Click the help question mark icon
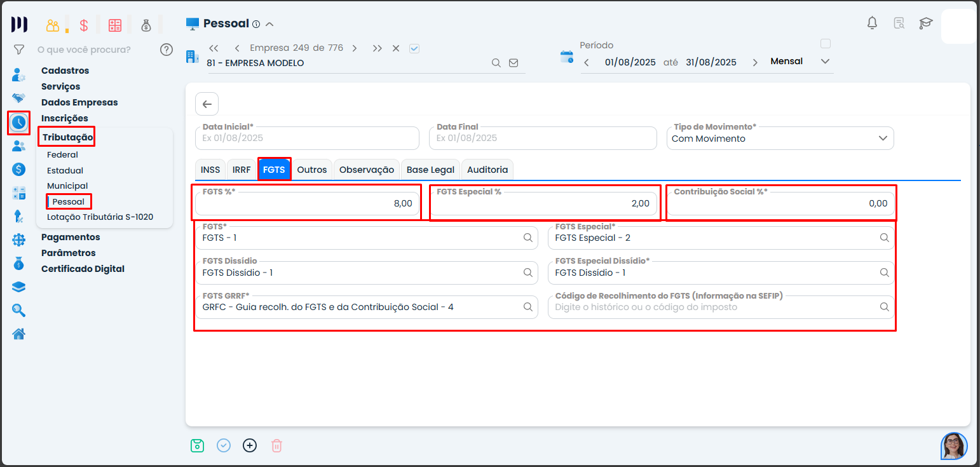This screenshot has height=467, width=980. pyautogui.click(x=167, y=50)
